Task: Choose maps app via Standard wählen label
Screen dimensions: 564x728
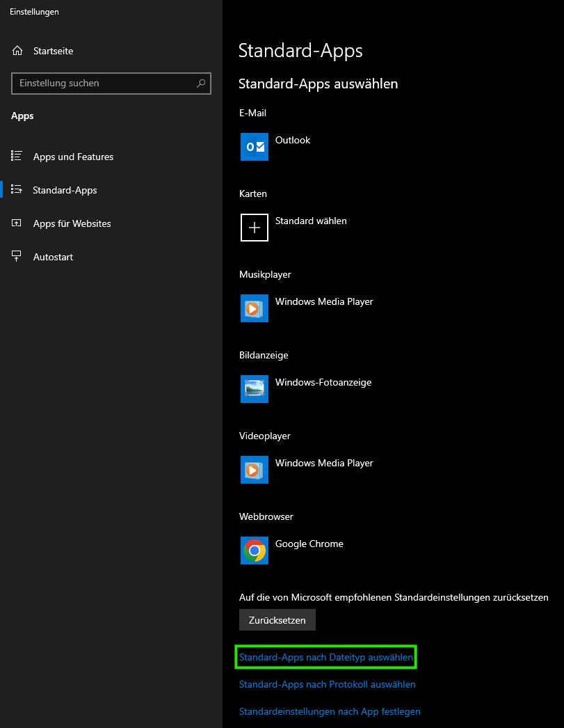Action: [311, 221]
